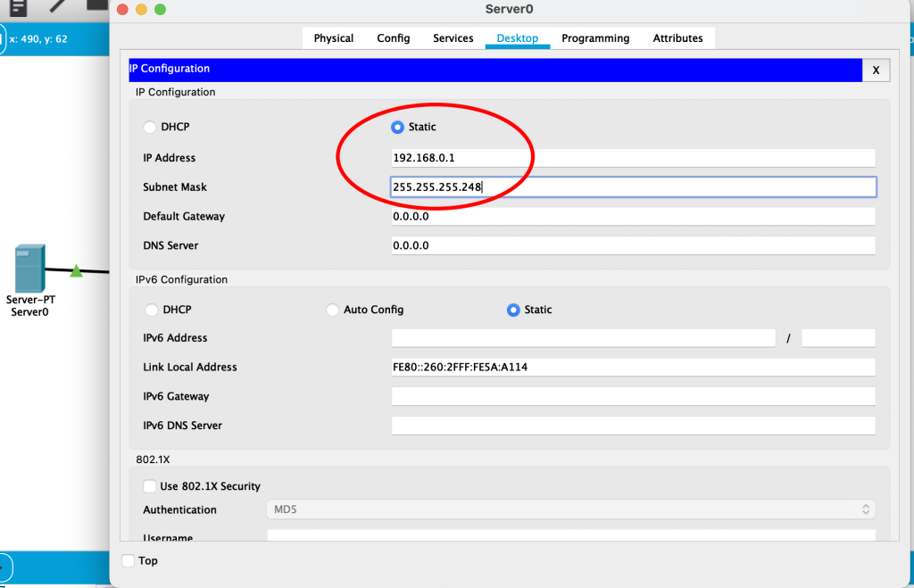Viewport: 914px width, 588px height.
Task: Click the green zoom window button
Action: (x=161, y=10)
